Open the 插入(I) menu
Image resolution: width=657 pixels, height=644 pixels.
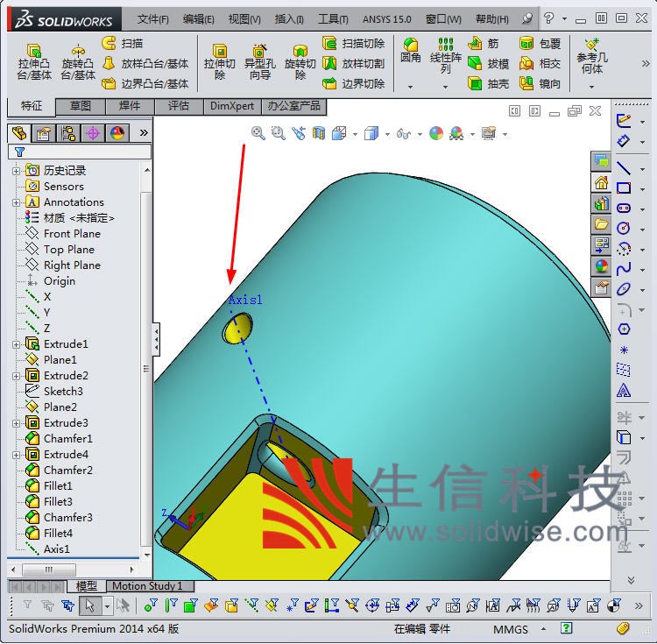pos(289,19)
